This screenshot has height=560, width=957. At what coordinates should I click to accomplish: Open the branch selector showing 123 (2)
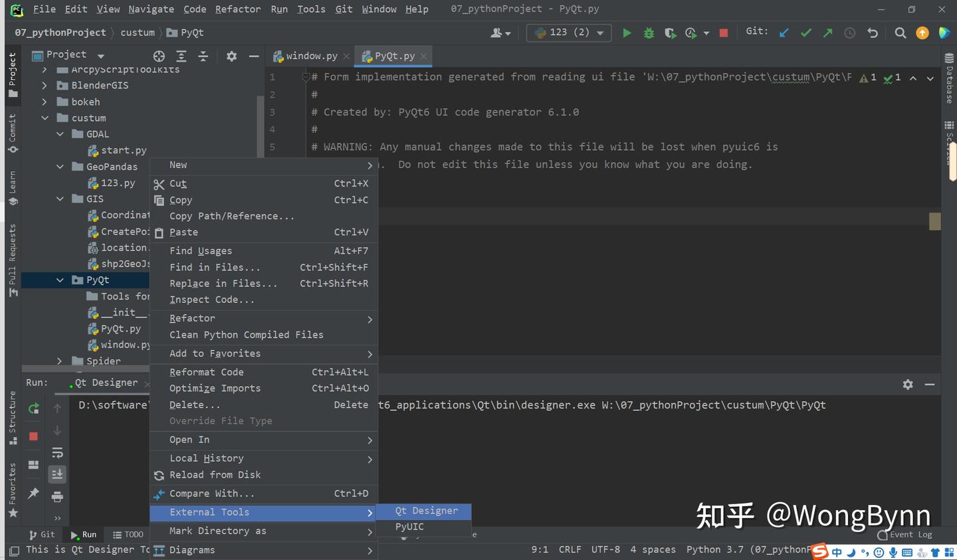[x=569, y=32]
